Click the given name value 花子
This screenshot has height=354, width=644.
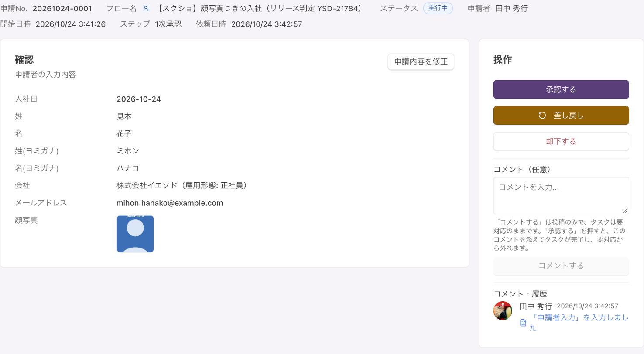coord(124,133)
